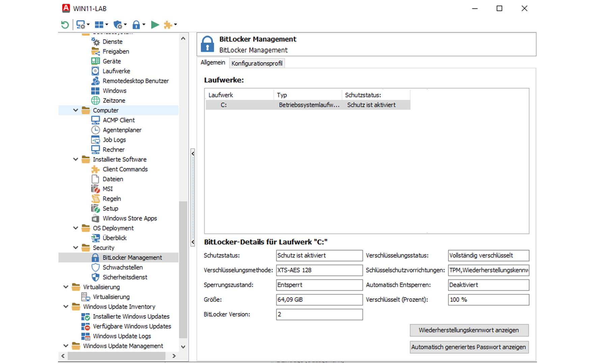Select drive C: row in Laufwerke table
This screenshot has height=364, width=595.
(308, 105)
